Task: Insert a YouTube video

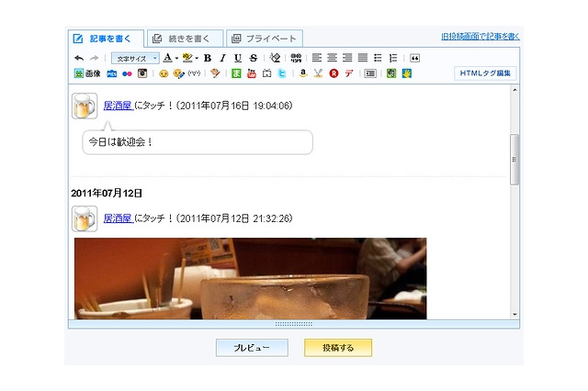Action: (x=252, y=73)
